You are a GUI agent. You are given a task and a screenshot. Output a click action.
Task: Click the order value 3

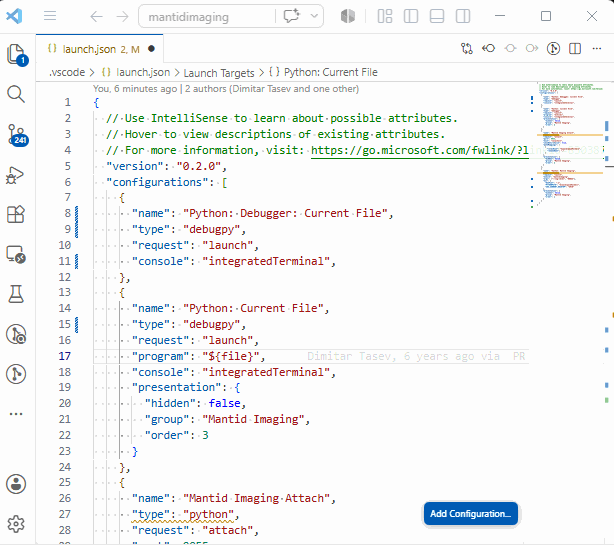point(206,435)
